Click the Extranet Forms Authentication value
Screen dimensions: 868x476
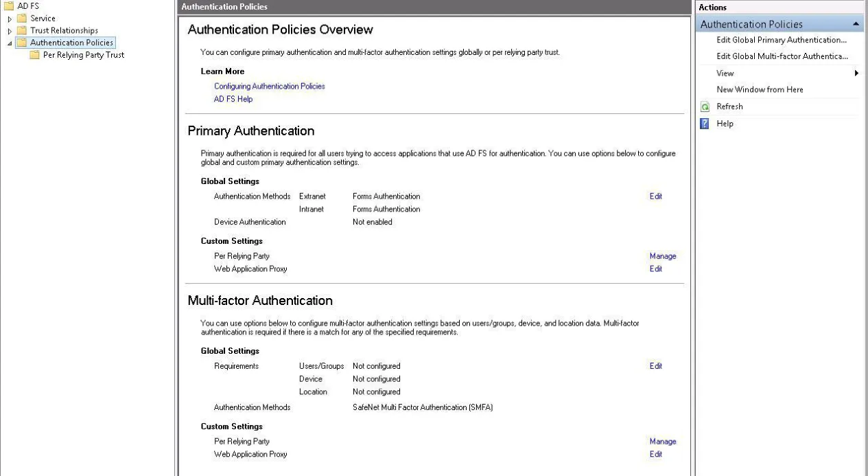(386, 196)
